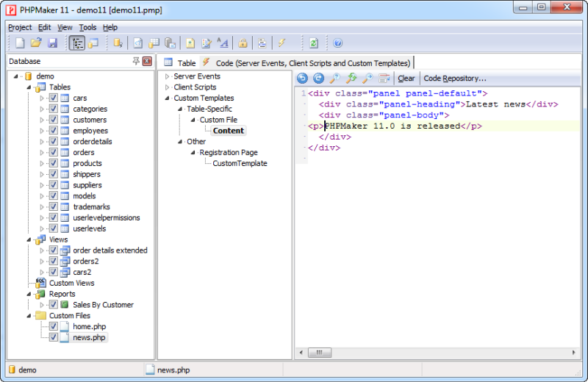Click the word wrap lines icon in code toolbar
This screenshot has width=588, height=382.
click(x=384, y=78)
